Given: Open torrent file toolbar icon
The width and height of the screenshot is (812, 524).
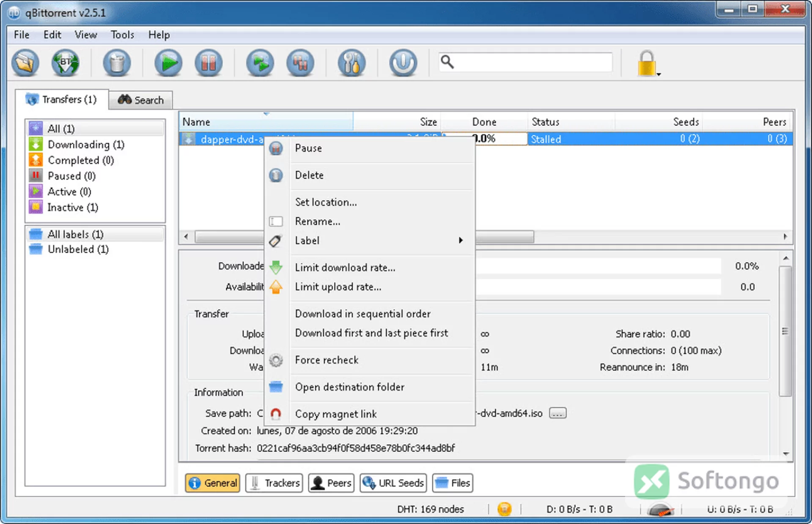Looking at the screenshot, I should tap(25, 63).
